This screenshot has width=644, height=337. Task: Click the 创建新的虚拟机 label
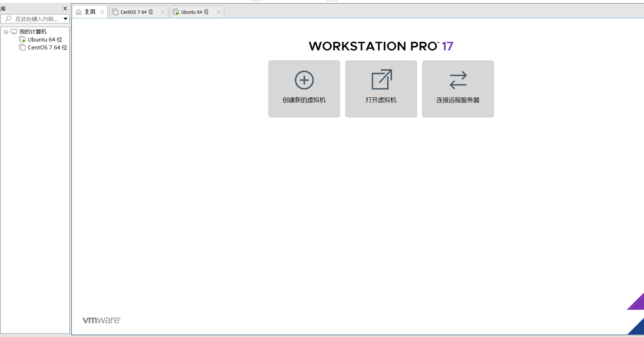click(x=304, y=100)
